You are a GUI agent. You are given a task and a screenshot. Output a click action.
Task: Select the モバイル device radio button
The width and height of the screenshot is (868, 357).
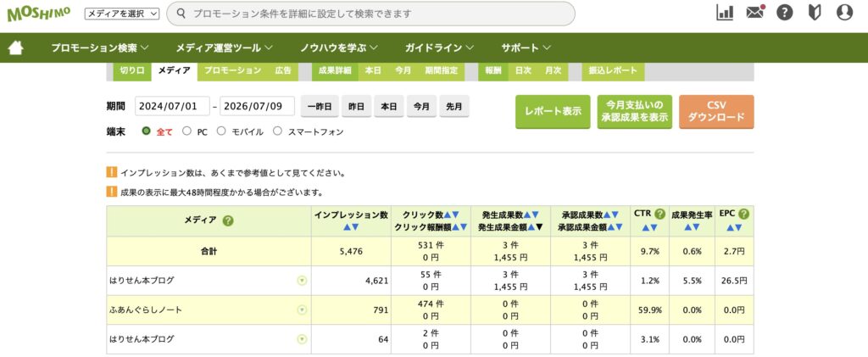(221, 131)
